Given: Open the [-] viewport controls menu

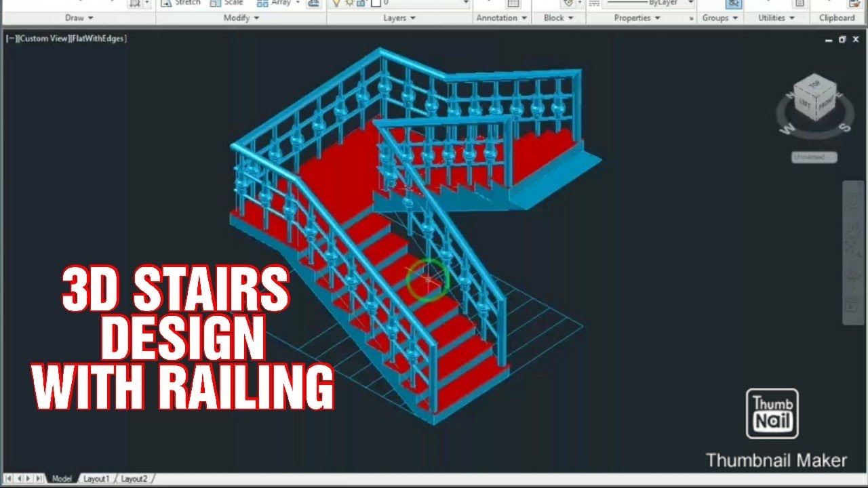Looking at the screenshot, I should point(11,39).
